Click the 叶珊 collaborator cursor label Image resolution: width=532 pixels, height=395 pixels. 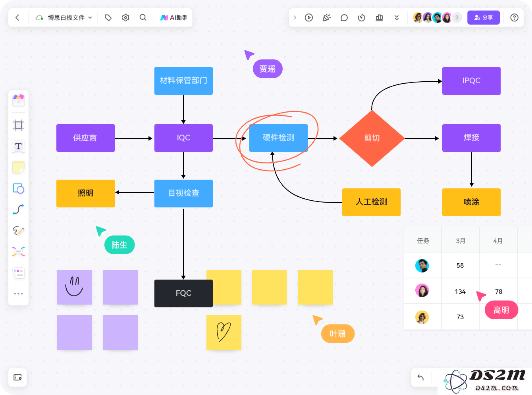tap(338, 334)
